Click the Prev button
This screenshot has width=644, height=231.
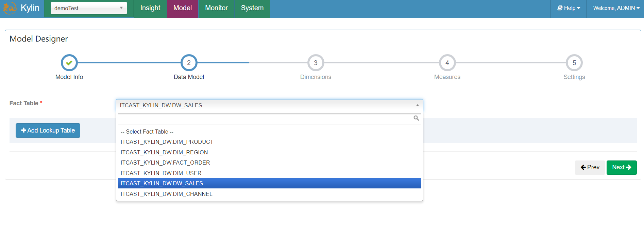(x=590, y=167)
